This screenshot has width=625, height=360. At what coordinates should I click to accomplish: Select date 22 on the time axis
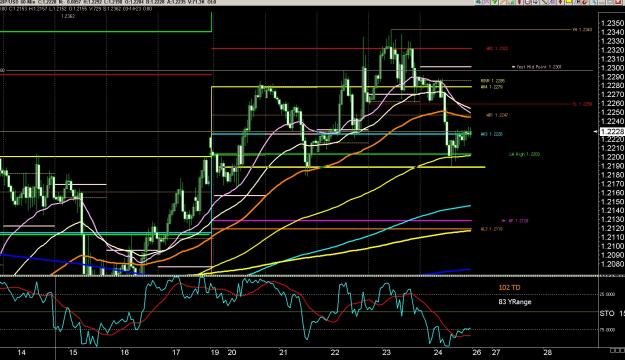click(x=335, y=352)
